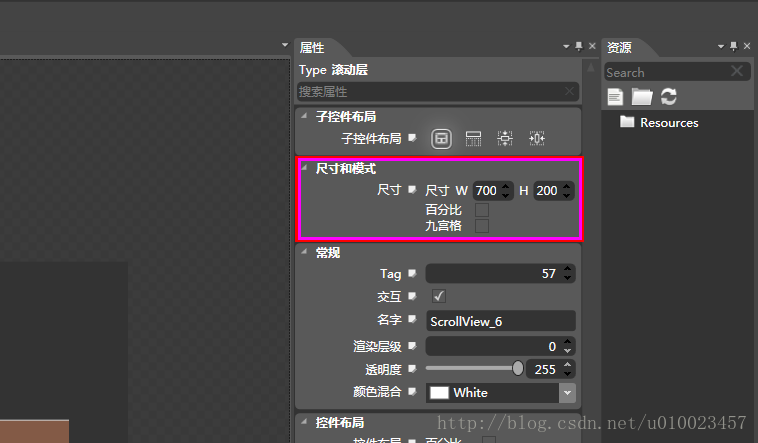Select the 资源 tab

click(x=619, y=47)
